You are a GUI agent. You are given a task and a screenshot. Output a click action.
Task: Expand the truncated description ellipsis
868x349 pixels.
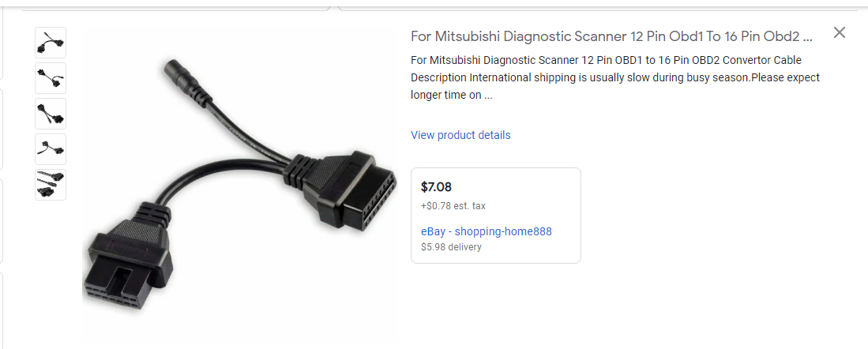click(x=488, y=96)
